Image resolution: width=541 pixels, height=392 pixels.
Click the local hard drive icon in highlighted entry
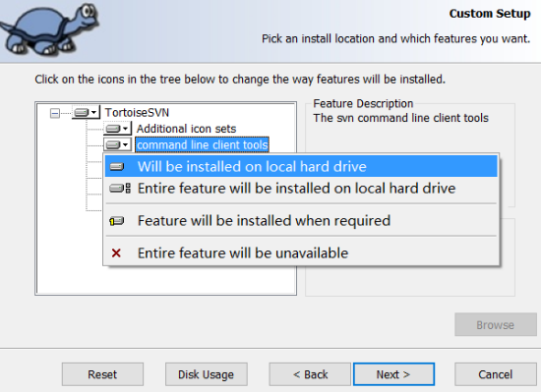click(x=117, y=167)
